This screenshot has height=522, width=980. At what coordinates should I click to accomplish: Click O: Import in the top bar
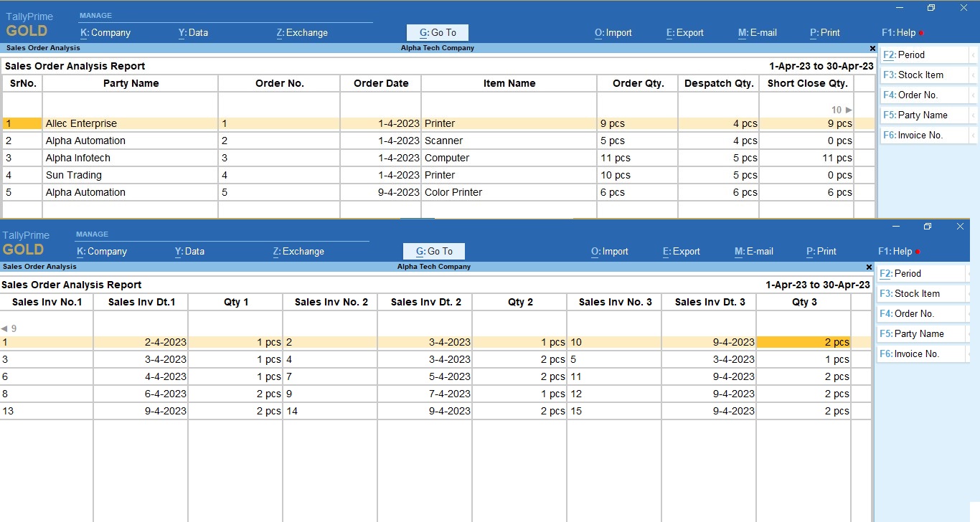coord(613,32)
